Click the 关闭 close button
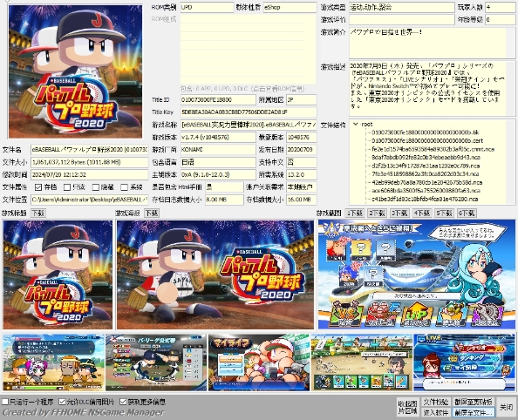 click(x=506, y=407)
